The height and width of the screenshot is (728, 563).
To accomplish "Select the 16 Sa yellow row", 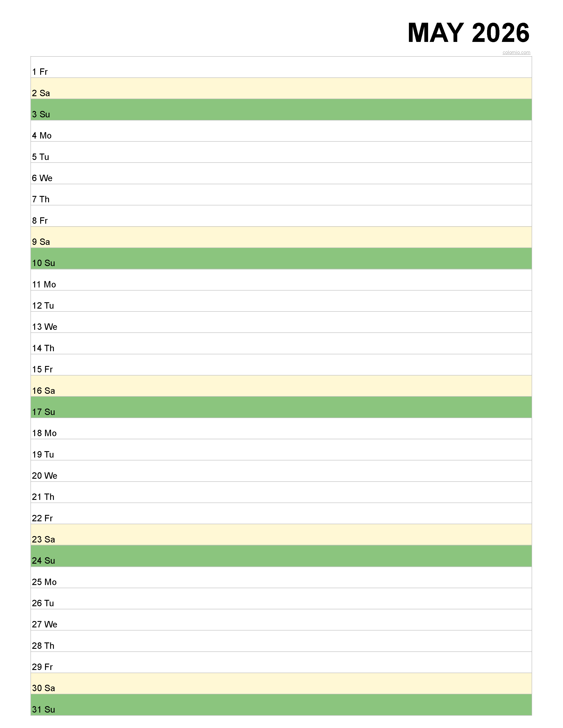I will click(281, 386).
